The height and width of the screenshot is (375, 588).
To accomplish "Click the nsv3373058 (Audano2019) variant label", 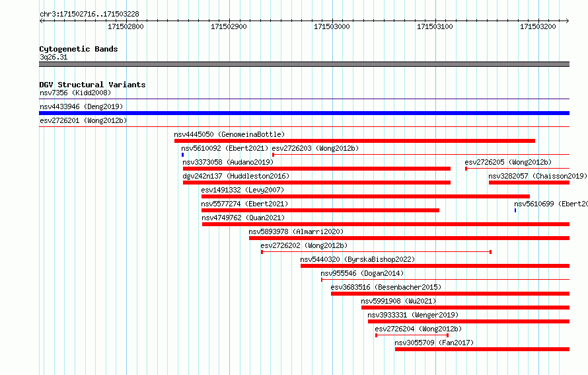I will (228, 162).
